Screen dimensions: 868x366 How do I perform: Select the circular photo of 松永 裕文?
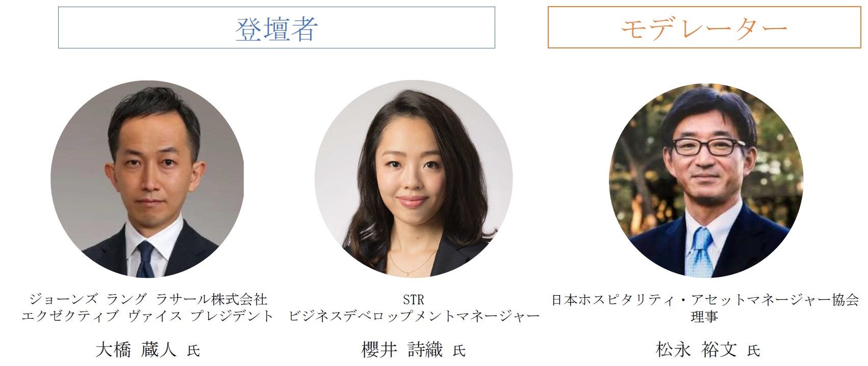click(x=706, y=180)
